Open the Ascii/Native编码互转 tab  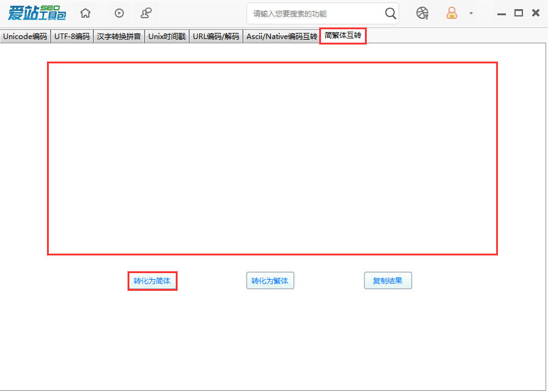pos(281,37)
